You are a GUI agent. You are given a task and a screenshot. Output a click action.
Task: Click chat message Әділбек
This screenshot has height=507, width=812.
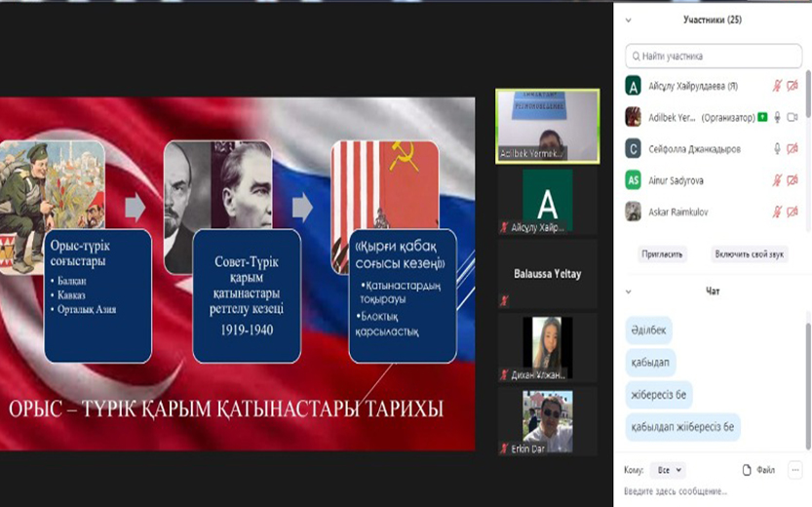[x=649, y=331]
